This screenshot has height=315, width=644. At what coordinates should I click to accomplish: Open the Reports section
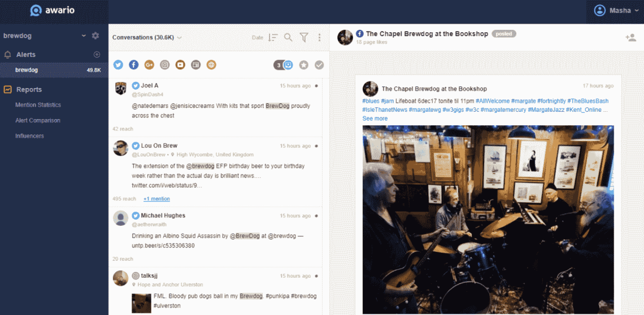tap(29, 90)
